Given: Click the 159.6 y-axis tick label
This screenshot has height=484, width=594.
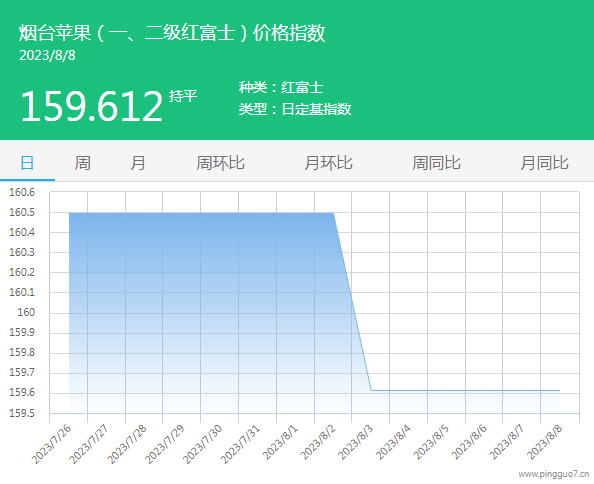Looking at the screenshot, I should pos(22,392).
